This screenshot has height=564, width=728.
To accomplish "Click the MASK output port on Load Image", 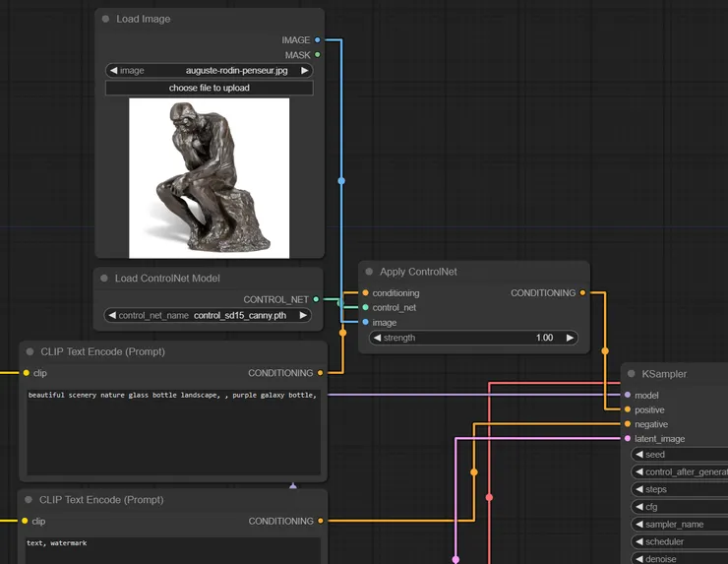I will tap(317, 55).
